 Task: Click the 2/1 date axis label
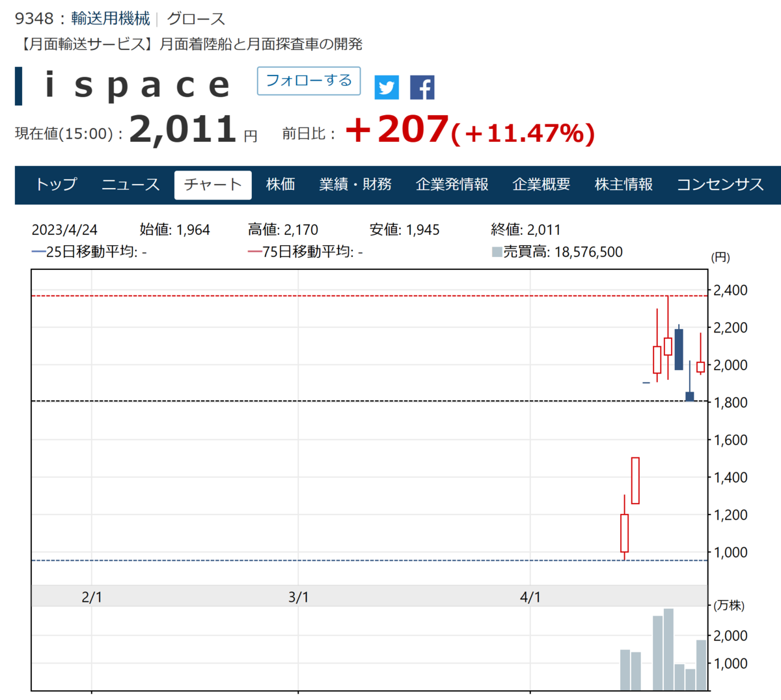(x=92, y=597)
